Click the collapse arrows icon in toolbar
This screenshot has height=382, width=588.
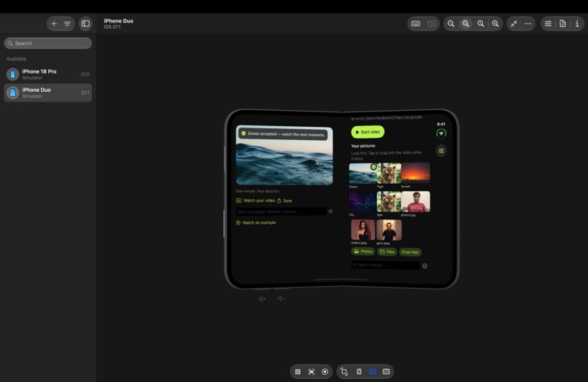point(514,23)
